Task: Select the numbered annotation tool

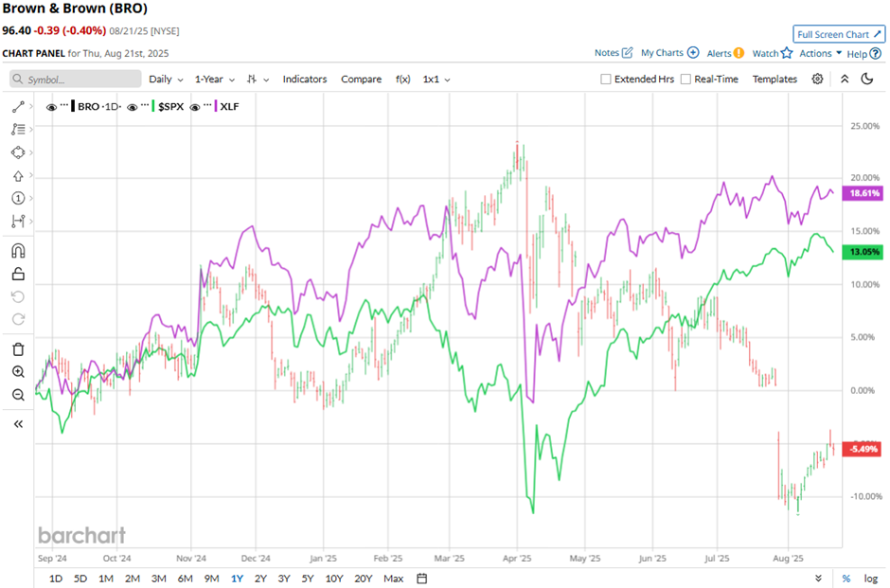Action: coord(18,198)
